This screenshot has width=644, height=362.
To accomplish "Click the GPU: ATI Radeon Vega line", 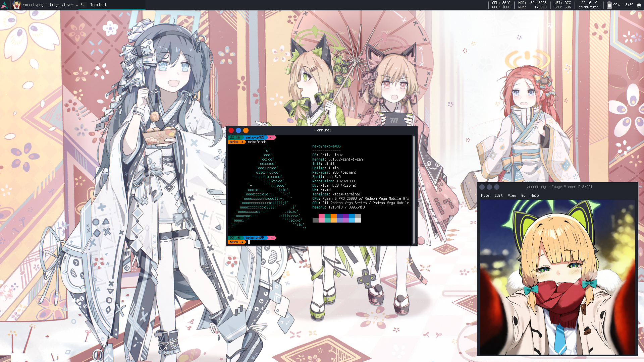I will (361, 203).
